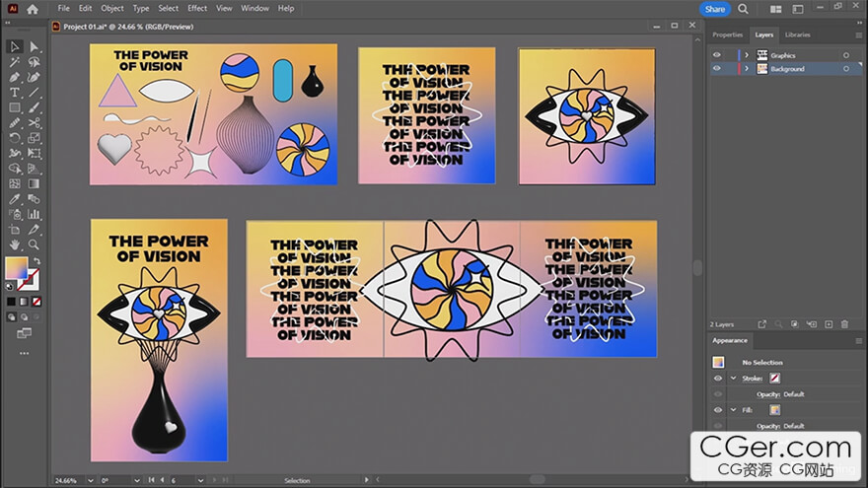Screen dimensions: 868x488
Task: Choose the Symbol Sprayer tool
Action: click(x=15, y=214)
